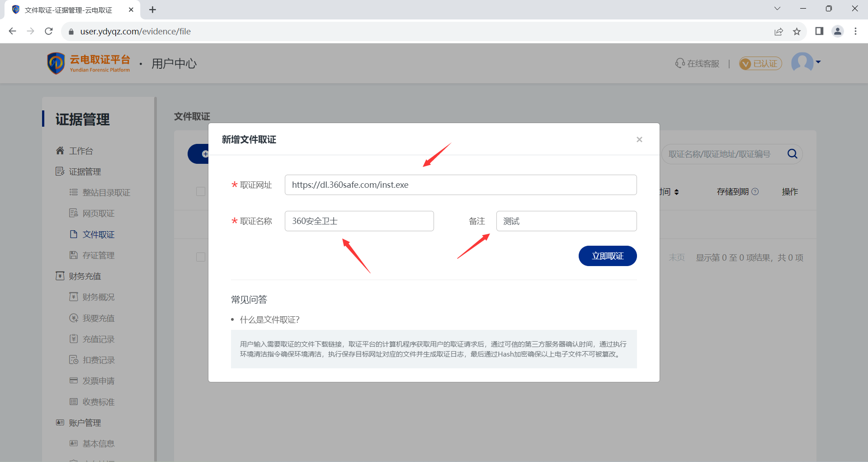
Task: Click the 存储到期 help icon
Action: coord(755,191)
